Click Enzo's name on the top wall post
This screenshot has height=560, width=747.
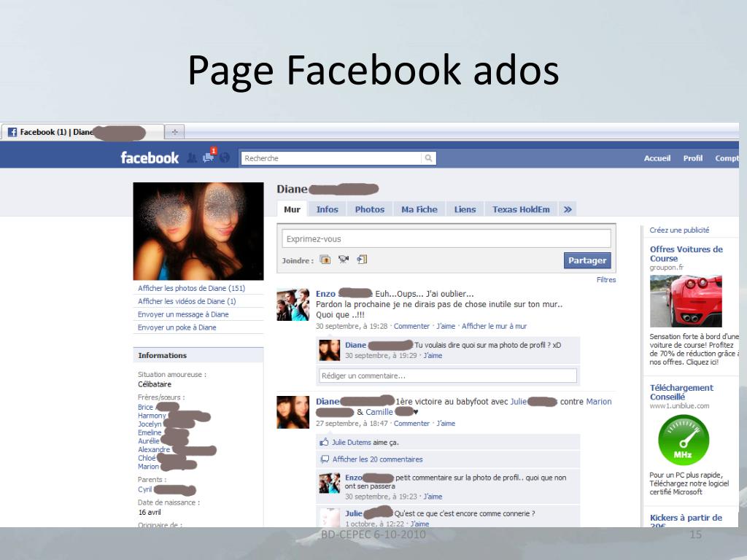point(325,294)
